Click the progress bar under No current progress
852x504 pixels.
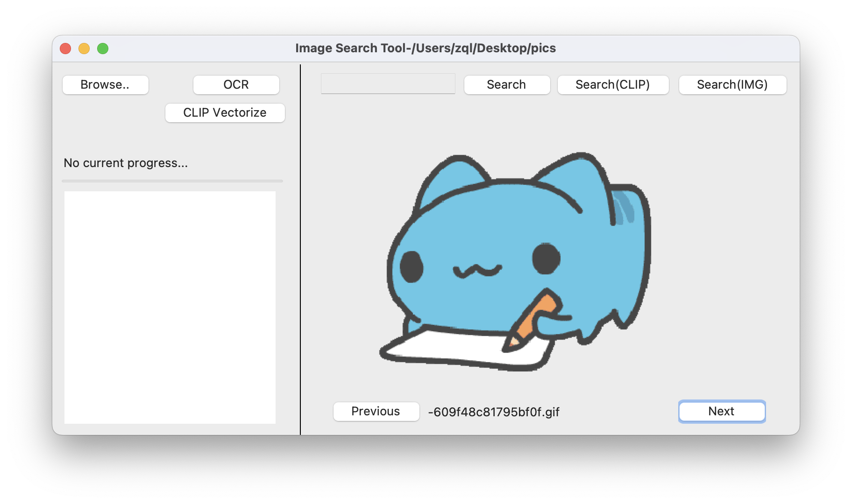tap(173, 181)
